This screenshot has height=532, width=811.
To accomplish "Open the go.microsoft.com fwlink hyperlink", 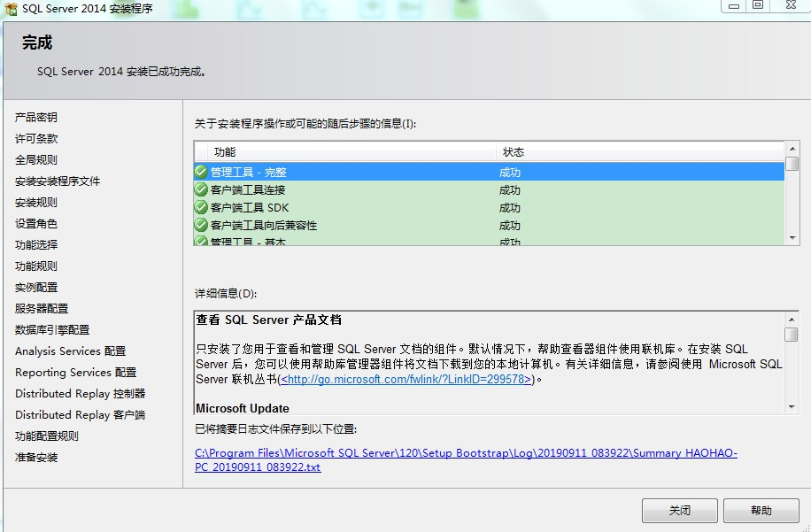I will click(405, 379).
